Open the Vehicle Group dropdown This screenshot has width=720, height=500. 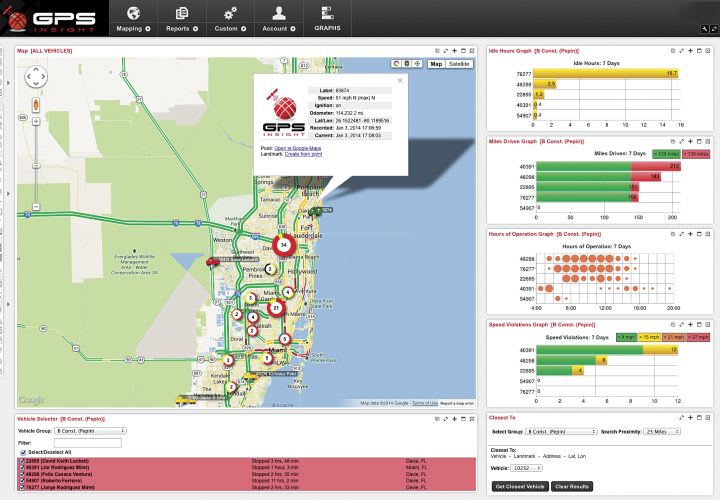coord(90,431)
